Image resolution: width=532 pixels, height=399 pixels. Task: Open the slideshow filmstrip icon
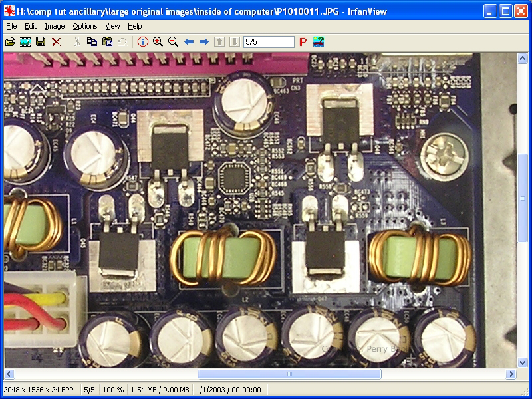tap(25, 42)
